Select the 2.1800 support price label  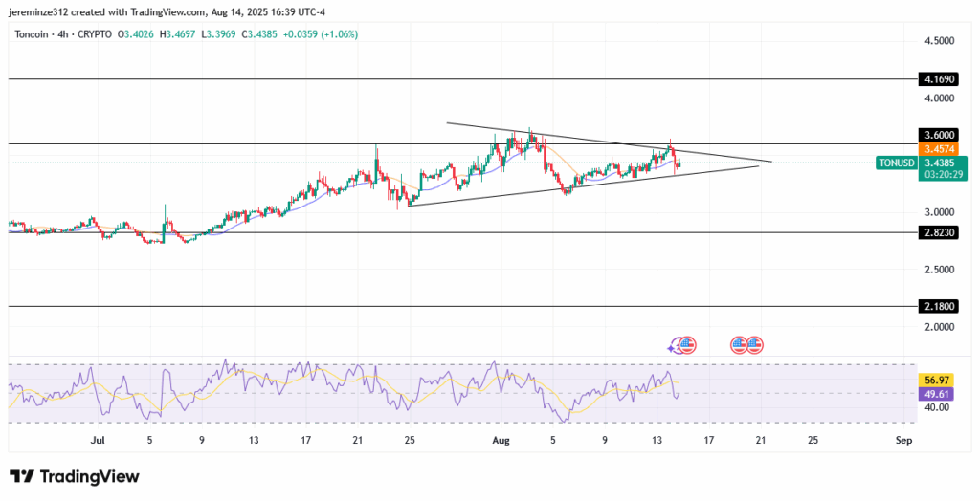pyautogui.click(x=940, y=307)
